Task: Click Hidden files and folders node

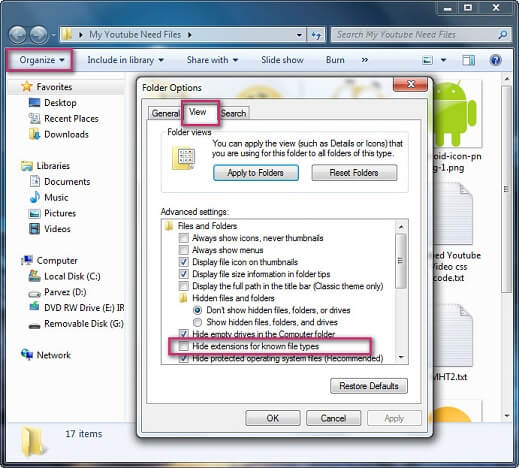Action: click(233, 298)
